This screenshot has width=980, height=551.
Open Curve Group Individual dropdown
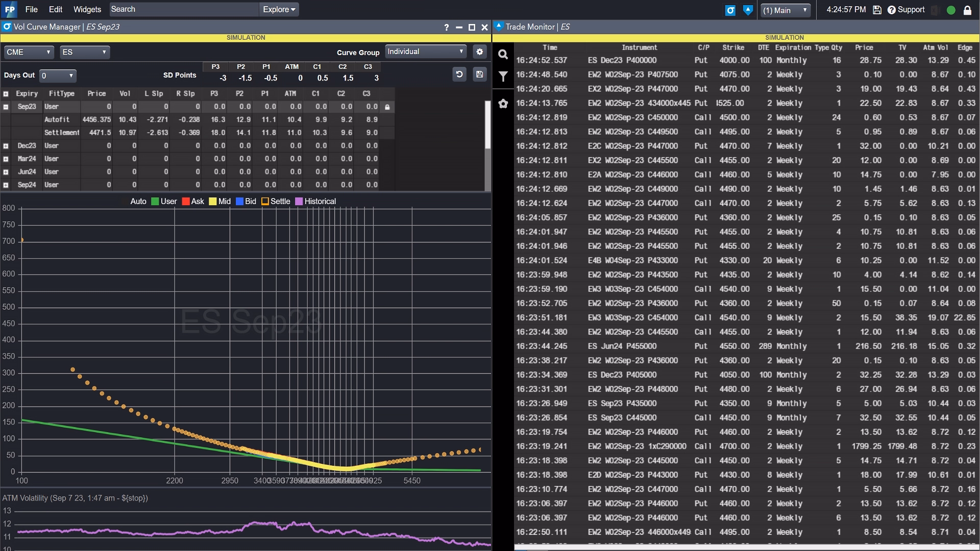[x=426, y=52]
